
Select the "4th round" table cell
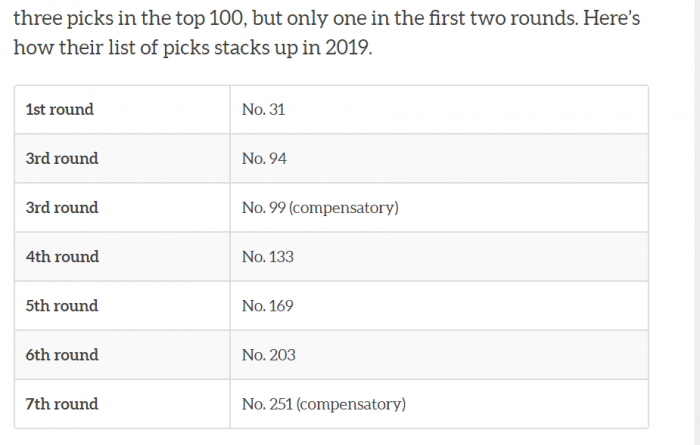62,256
